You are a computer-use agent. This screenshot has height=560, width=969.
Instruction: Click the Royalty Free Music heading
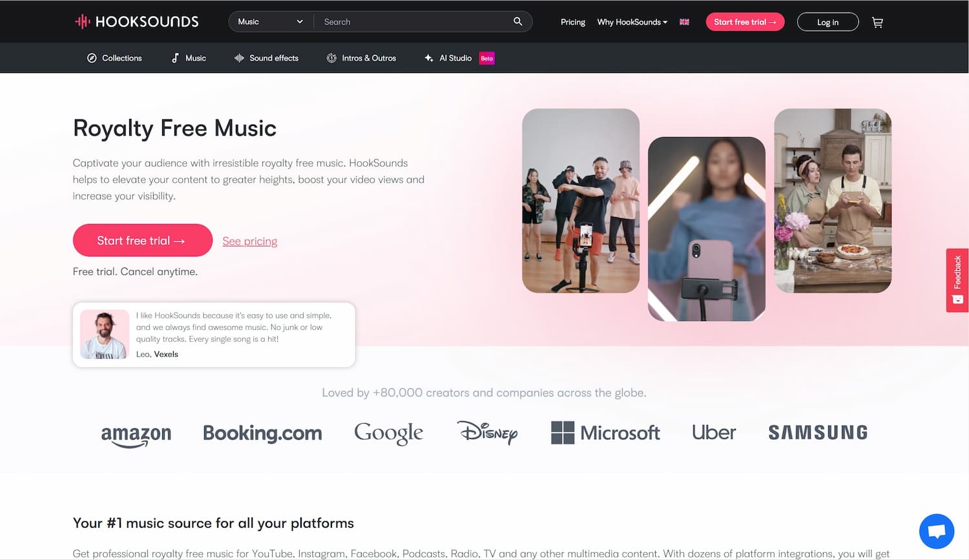tap(174, 128)
